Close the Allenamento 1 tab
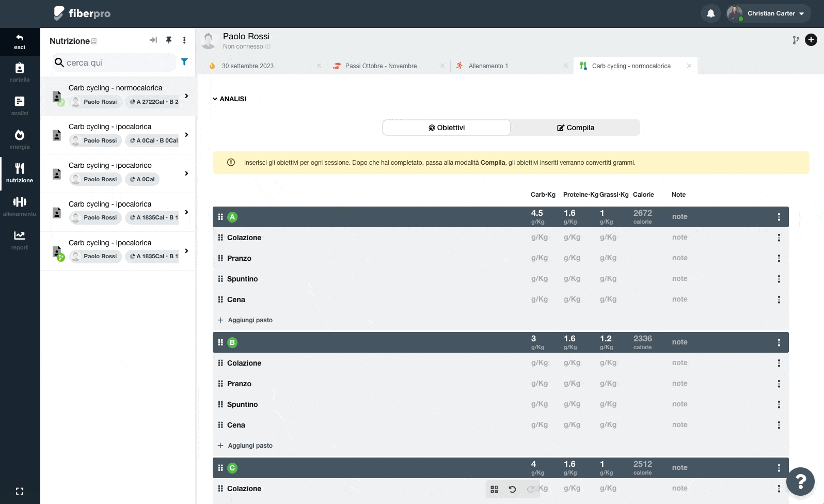The width and height of the screenshot is (824, 504). coord(566,66)
